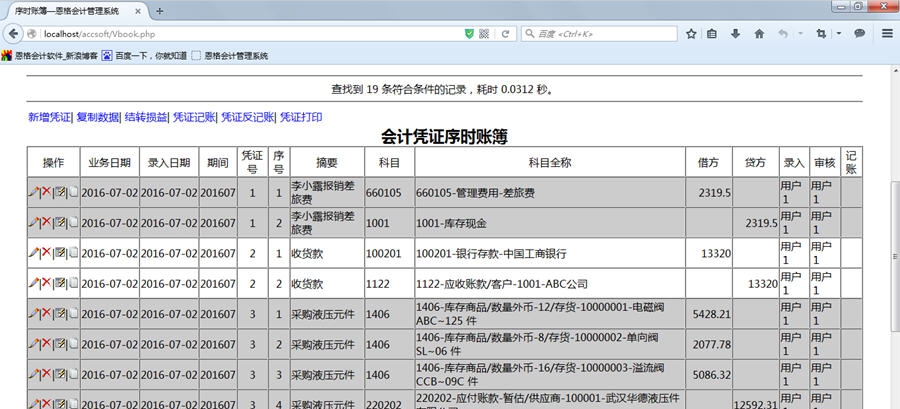This screenshot has height=409, width=900.
Task: Click the pencil edit icon for voucher 1 sequence 1
Action: (33, 192)
